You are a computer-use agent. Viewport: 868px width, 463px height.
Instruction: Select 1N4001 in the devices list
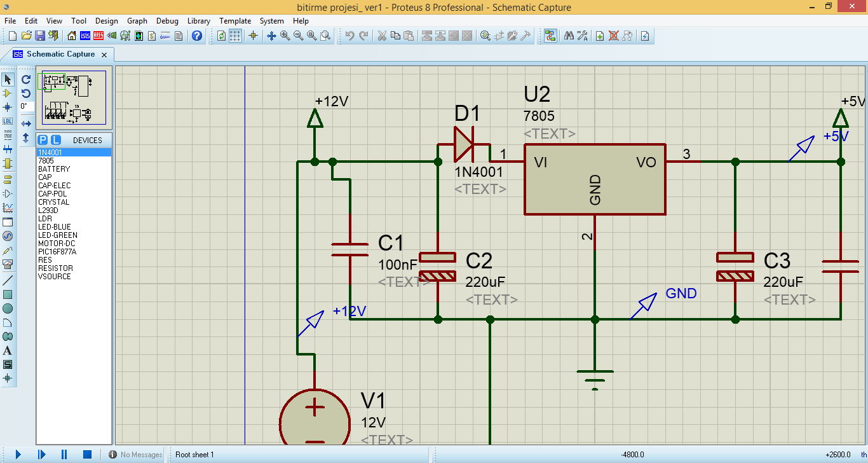[x=74, y=153]
